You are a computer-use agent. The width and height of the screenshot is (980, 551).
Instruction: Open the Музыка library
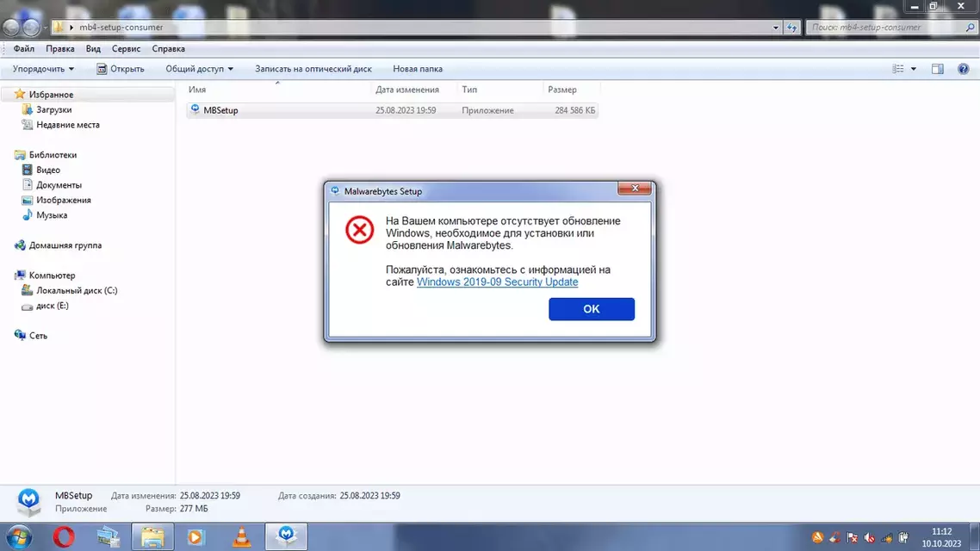coord(52,215)
